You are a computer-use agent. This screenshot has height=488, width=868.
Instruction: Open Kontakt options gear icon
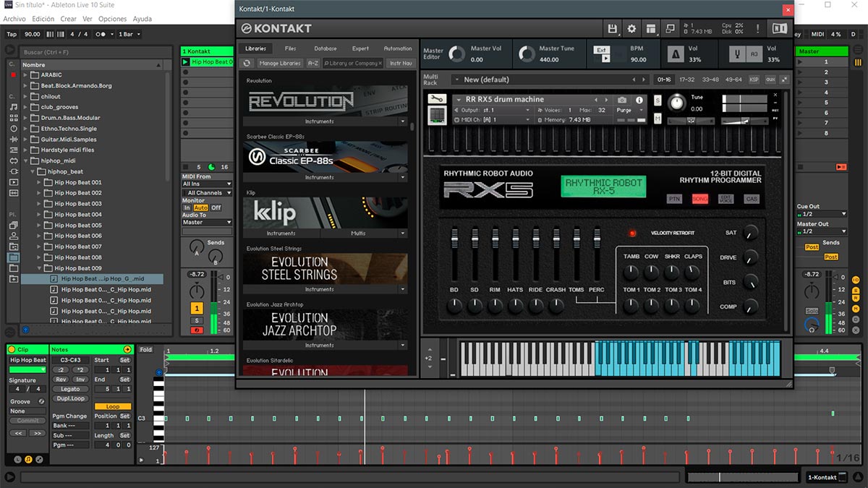pyautogui.click(x=631, y=28)
